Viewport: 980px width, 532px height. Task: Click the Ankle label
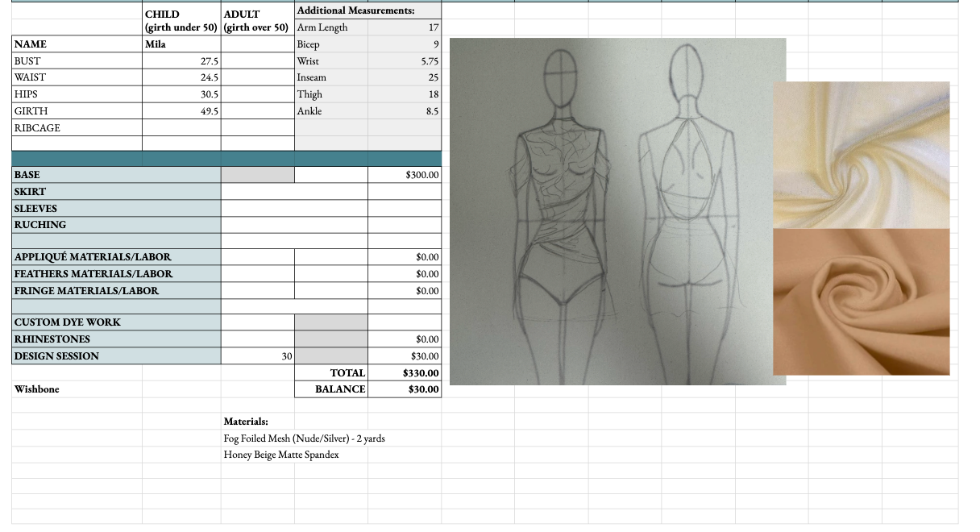click(x=331, y=111)
